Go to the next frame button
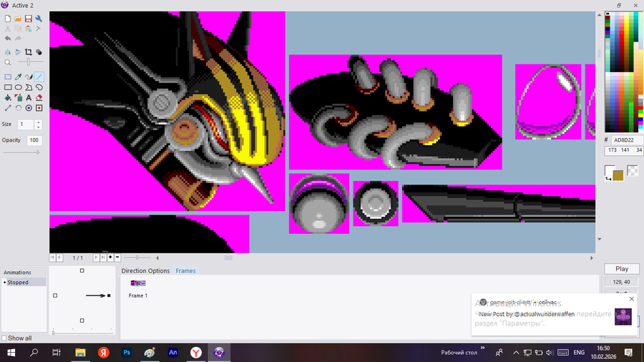Screen dimensions: 644x362 (x=96, y=258)
